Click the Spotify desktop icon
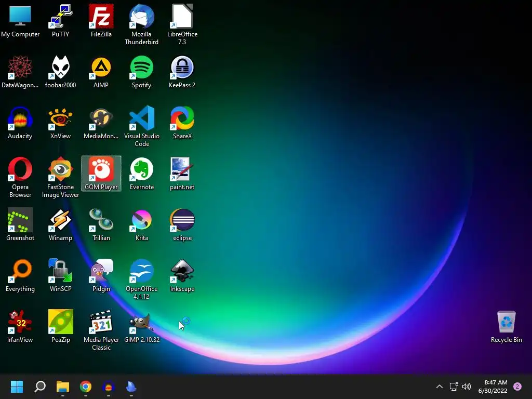This screenshot has width=532, height=399. tap(141, 72)
